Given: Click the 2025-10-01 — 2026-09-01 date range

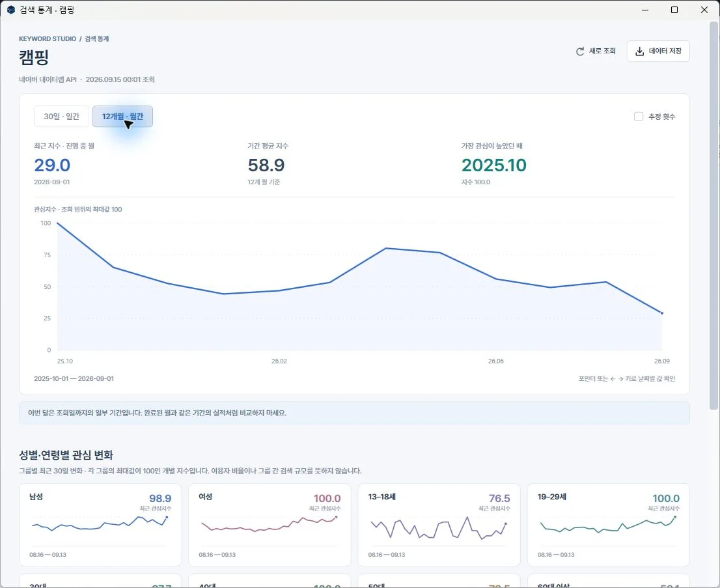Looking at the screenshot, I should (x=74, y=378).
